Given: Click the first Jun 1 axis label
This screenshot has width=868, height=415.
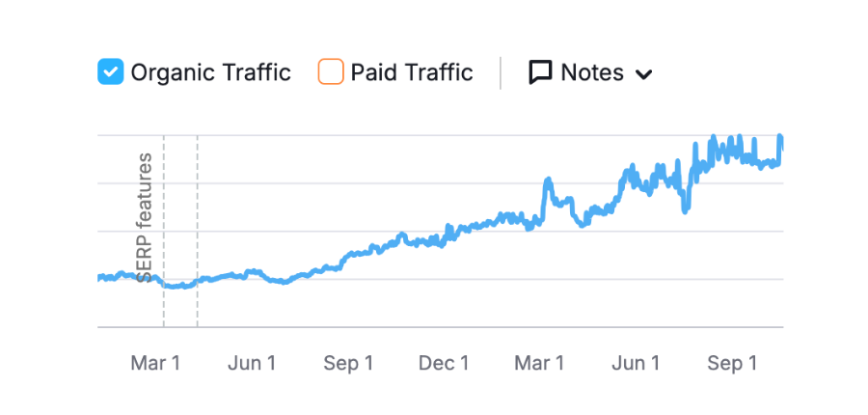Looking at the screenshot, I should point(252,364).
